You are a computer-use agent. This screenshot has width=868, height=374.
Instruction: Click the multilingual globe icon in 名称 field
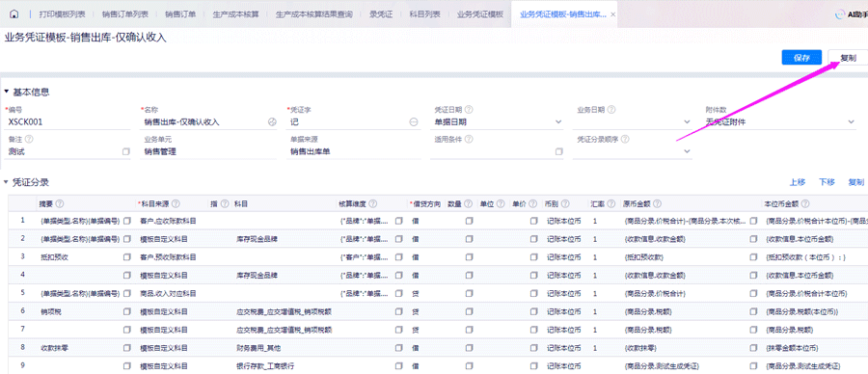point(272,122)
